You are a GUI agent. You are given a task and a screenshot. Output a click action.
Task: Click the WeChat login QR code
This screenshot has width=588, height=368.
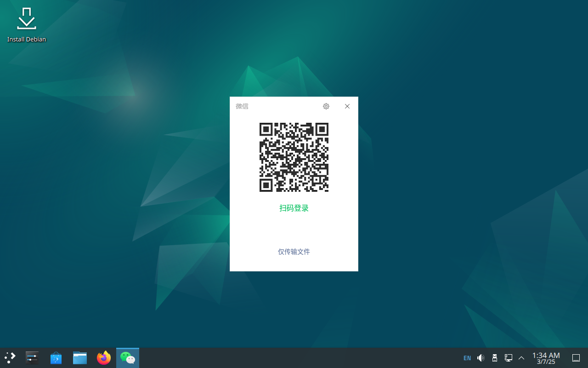294,157
